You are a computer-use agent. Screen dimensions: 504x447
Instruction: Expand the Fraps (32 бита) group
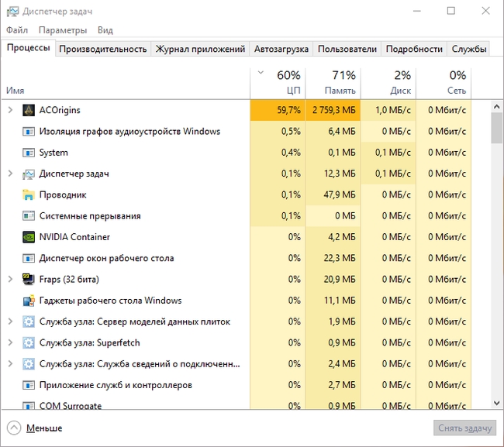point(10,279)
